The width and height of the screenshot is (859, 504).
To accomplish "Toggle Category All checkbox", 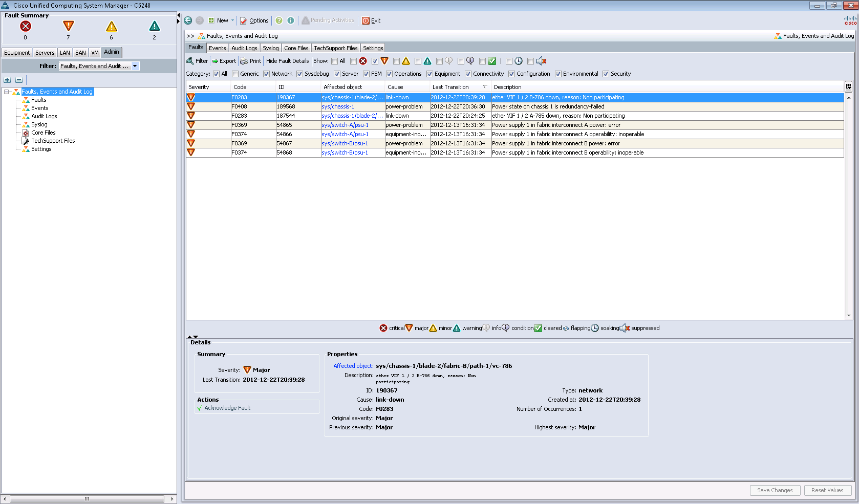I will 217,74.
